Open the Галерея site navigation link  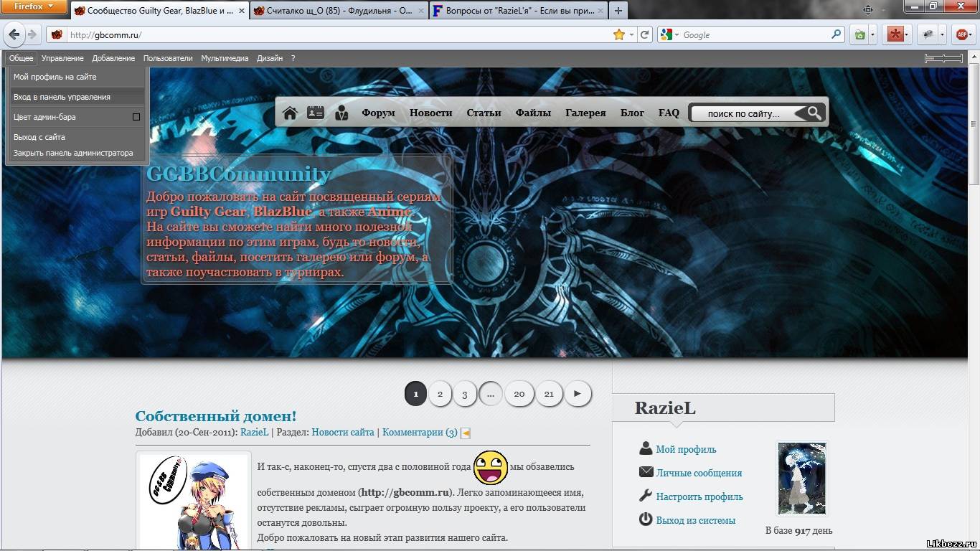tap(585, 113)
